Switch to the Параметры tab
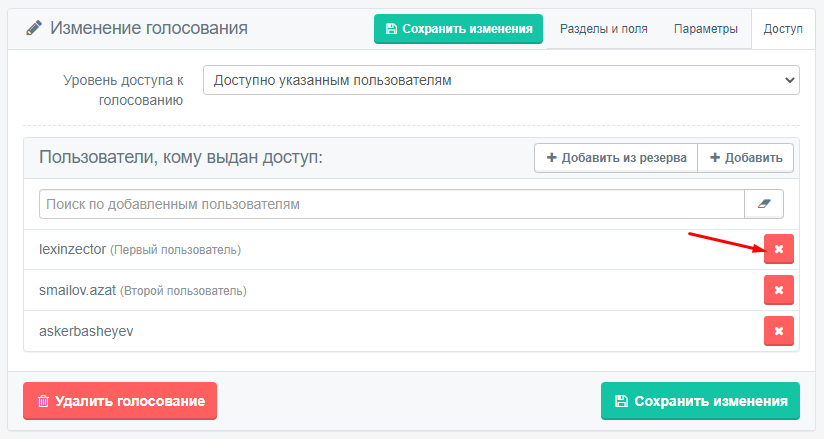 click(x=706, y=29)
